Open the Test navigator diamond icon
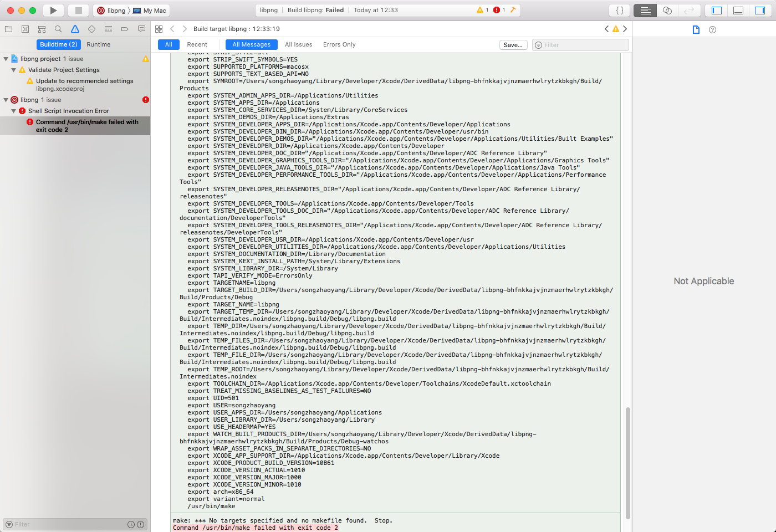 (x=91, y=29)
